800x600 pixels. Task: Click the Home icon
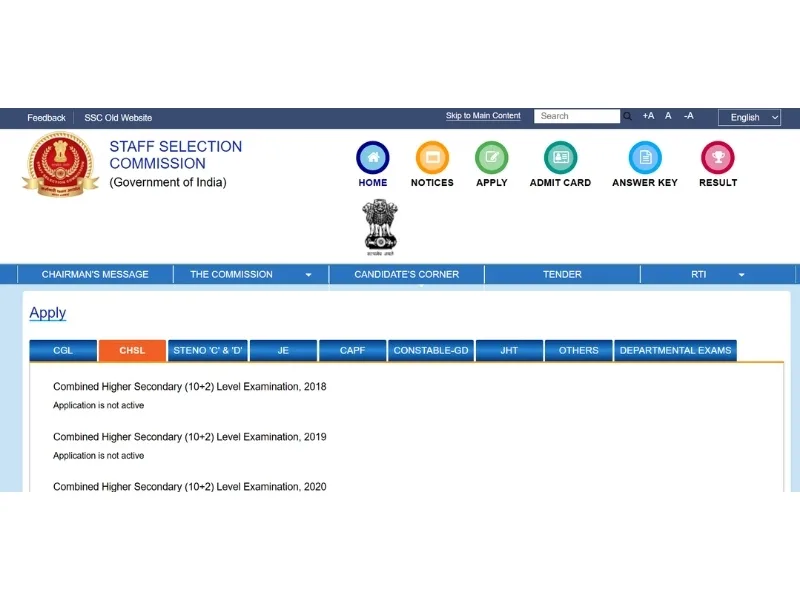coord(372,158)
